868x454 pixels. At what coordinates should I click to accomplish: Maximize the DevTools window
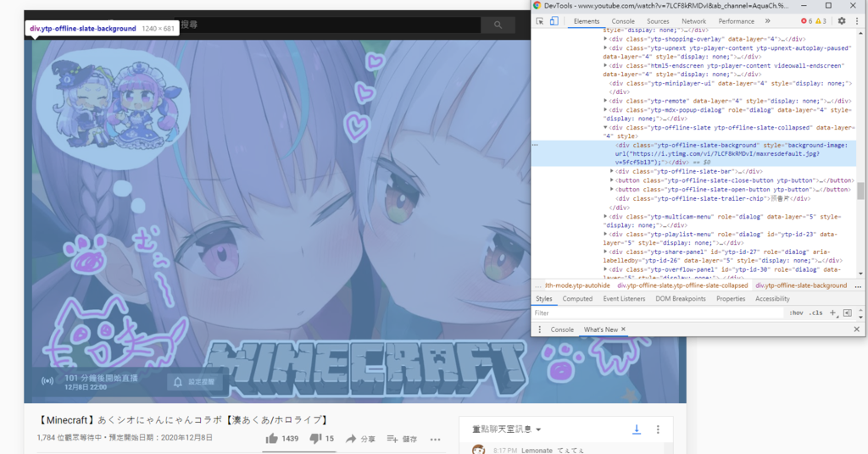[829, 6]
